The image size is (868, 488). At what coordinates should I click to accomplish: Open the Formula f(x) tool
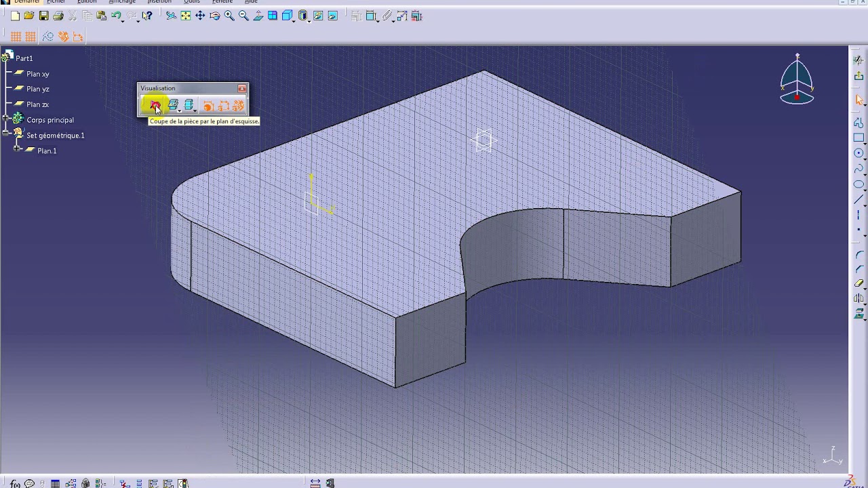15,483
